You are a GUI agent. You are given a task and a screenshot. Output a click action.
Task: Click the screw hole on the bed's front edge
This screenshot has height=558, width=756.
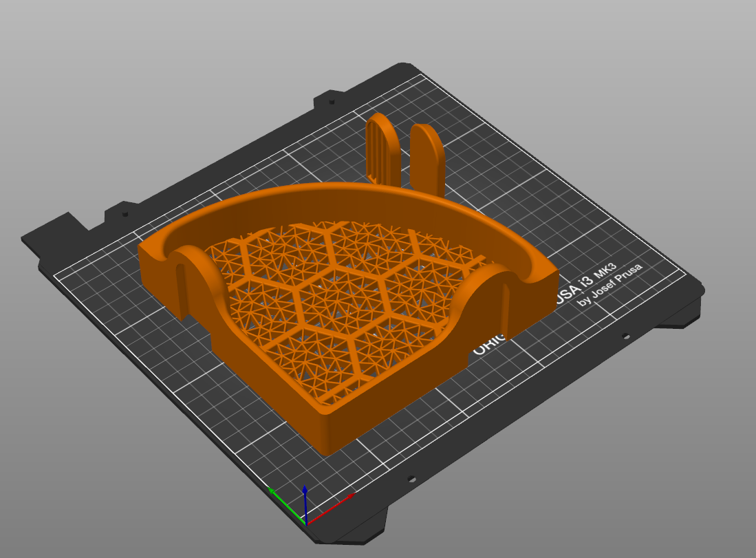pyautogui.click(x=411, y=479)
